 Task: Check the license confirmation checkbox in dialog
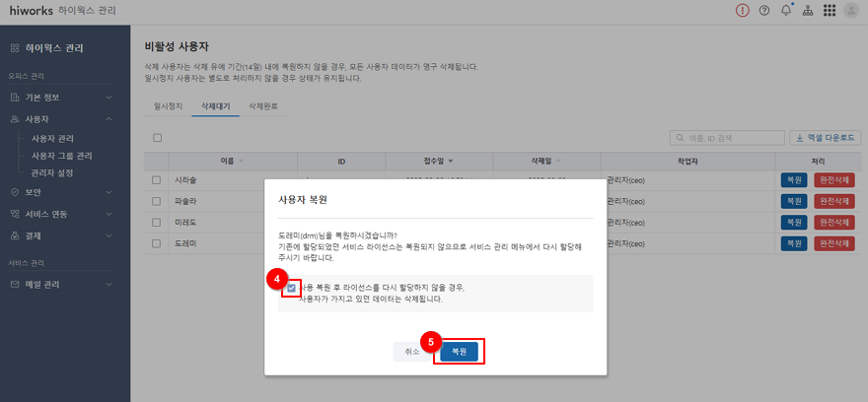[291, 288]
